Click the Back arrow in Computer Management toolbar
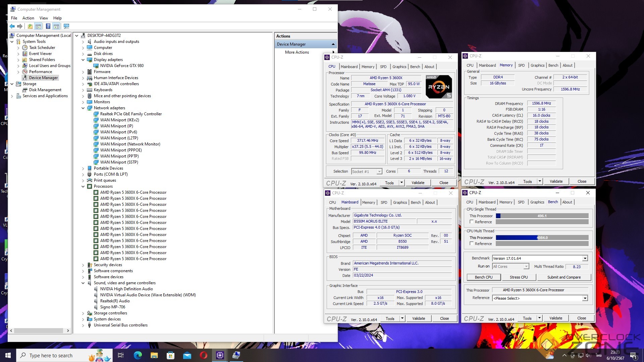644x362 pixels. tap(12, 26)
